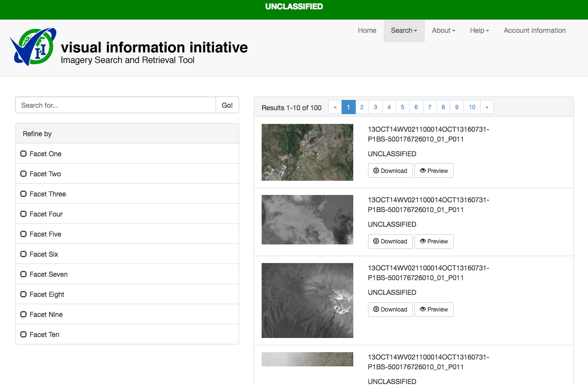Toggle the Facet Five checkbox
Screen dimensions: 588x385
click(24, 234)
